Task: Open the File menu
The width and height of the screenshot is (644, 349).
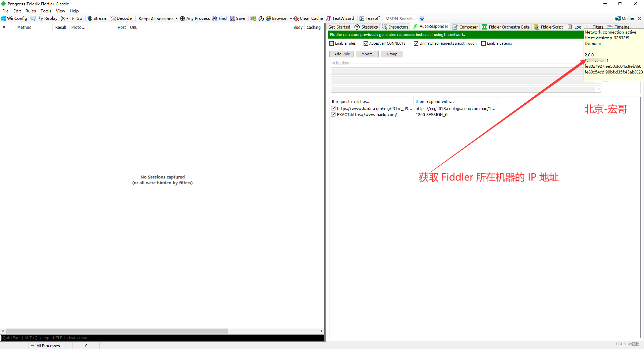Action: [6, 11]
